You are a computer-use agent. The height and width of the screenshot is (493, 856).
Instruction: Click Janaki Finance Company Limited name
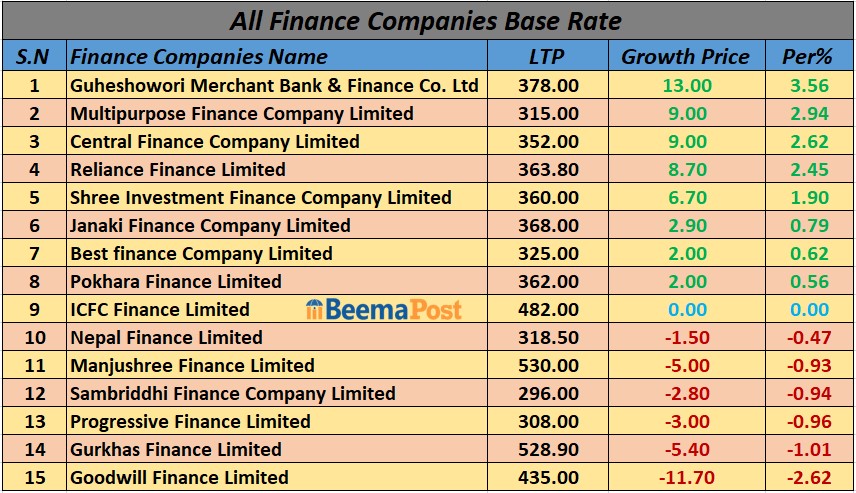(x=210, y=225)
